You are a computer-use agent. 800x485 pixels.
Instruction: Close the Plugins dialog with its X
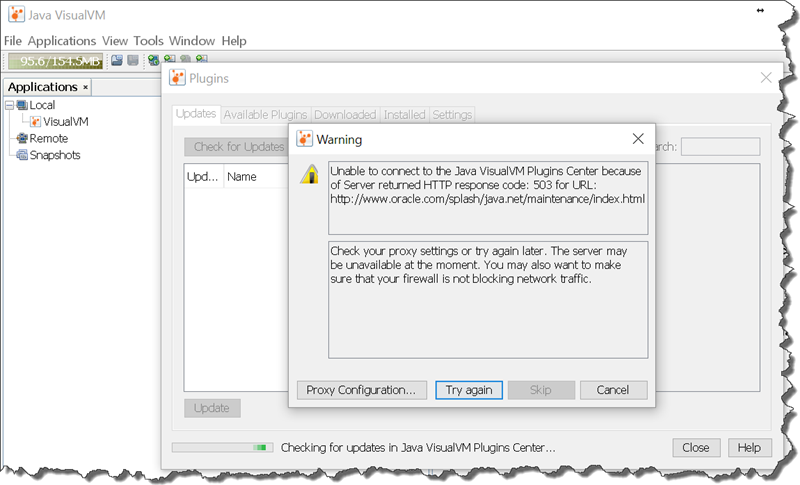click(766, 78)
